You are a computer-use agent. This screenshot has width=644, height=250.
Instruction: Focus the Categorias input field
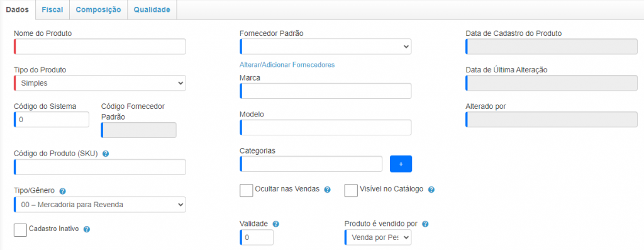tap(311, 164)
